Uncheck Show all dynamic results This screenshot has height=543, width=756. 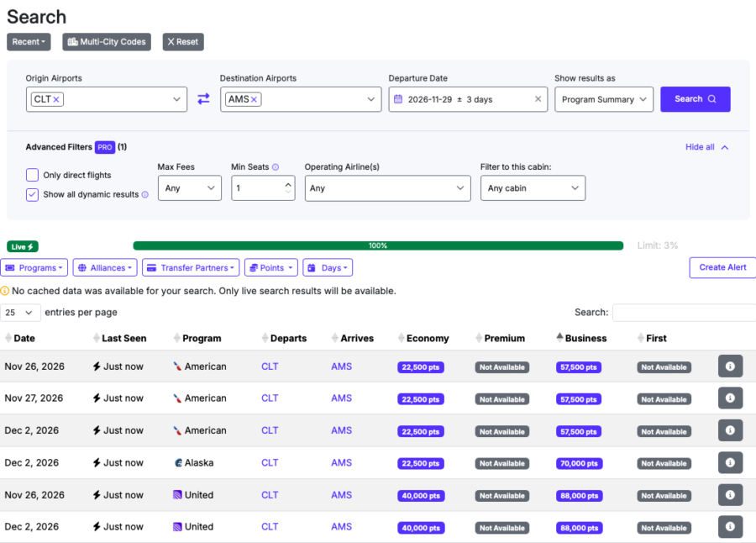pos(32,194)
